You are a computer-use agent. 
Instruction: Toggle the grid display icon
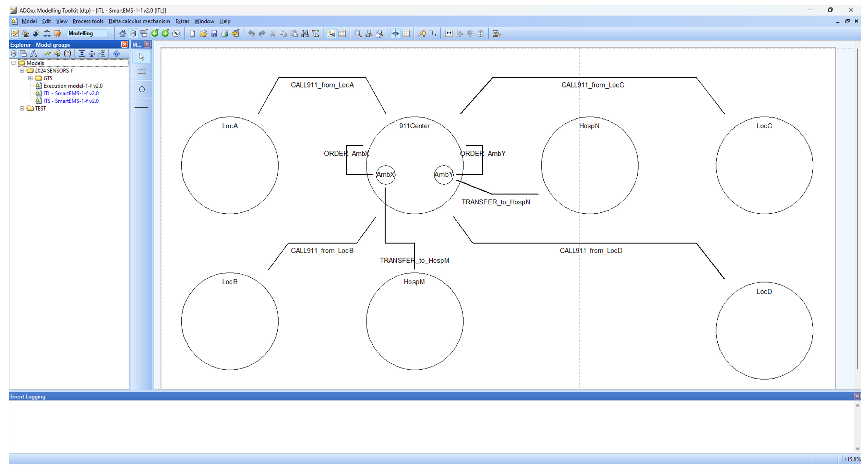[x=406, y=33]
